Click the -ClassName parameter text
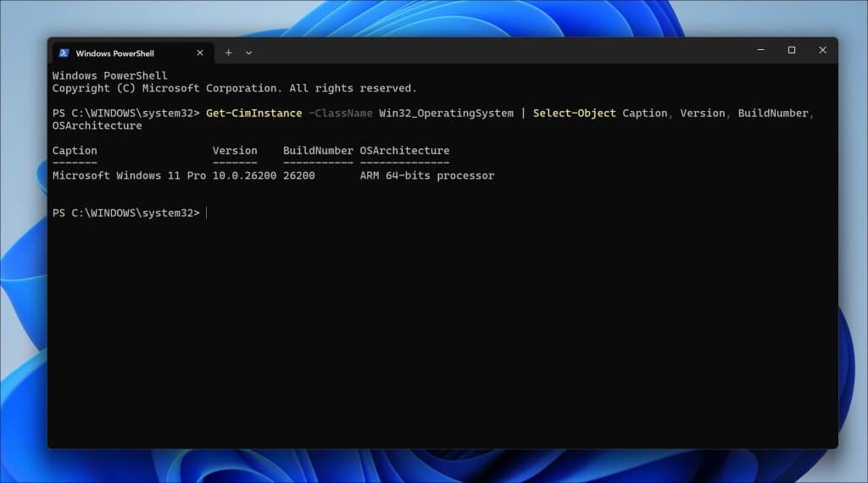Viewport: 868px width, 483px height. tap(341, 114)
